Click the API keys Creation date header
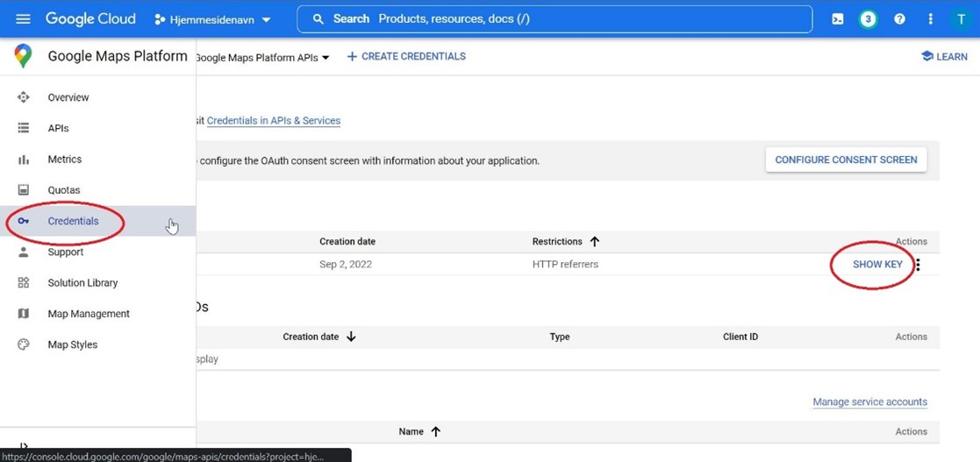This screenshot has height=462, width=980. point(347,242)
